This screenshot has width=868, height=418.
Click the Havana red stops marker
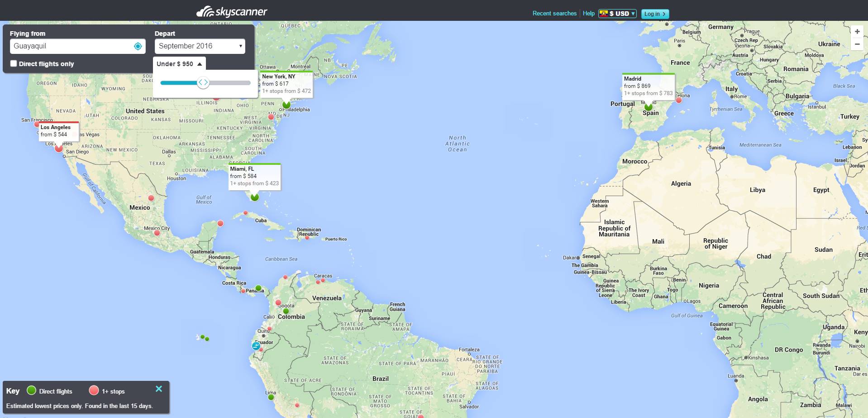(246, 212)
